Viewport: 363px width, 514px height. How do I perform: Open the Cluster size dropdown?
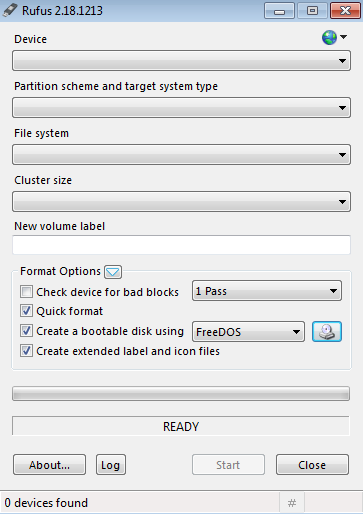[181, 202]
